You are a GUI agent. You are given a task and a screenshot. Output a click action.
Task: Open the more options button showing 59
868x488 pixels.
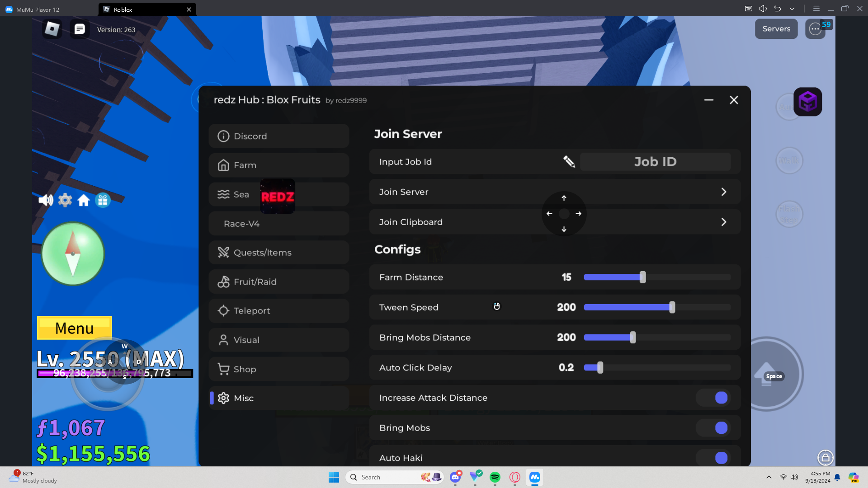tap(816, 29)
